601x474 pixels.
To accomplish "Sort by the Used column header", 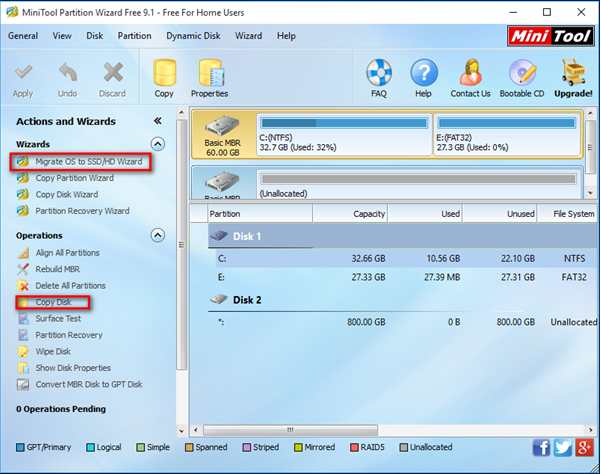I will click(x=425, y=214).
